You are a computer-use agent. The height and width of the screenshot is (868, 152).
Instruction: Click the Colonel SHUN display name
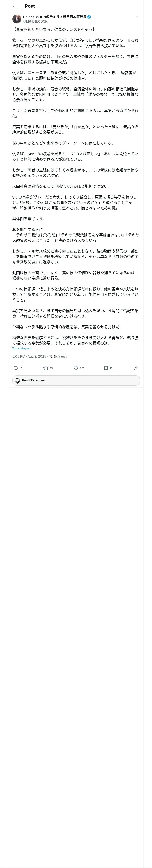54,16
